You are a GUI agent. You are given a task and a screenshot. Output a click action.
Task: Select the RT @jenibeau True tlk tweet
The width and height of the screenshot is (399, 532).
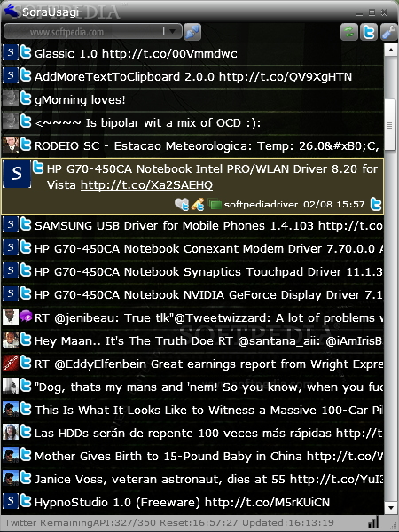click(x=192, y=318)
